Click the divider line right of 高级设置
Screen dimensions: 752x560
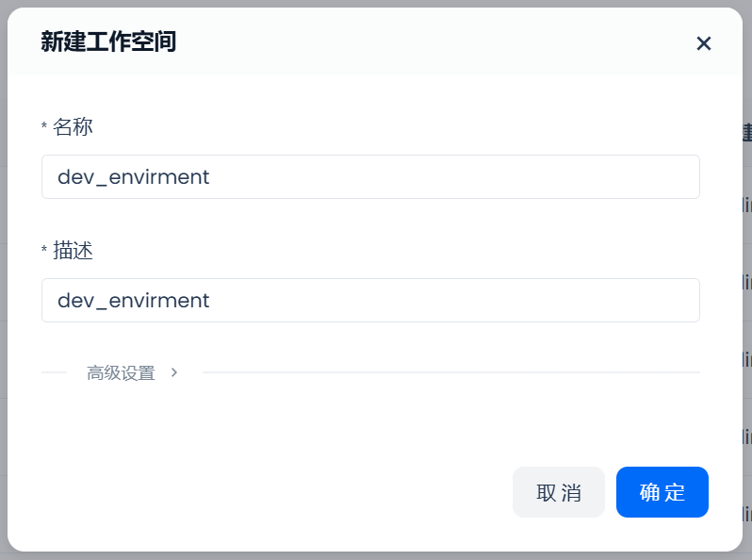click(450, 372)
